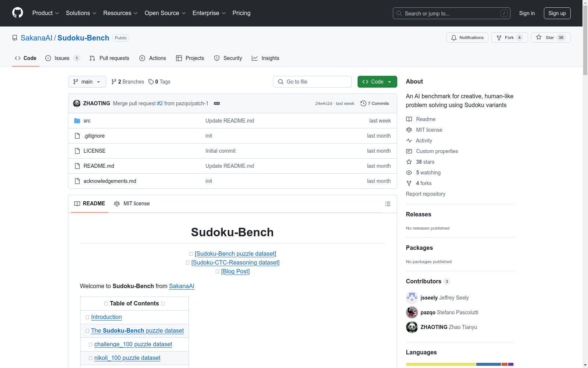Open the 7 Commits history link
The image size is (588, 368).
375,103
